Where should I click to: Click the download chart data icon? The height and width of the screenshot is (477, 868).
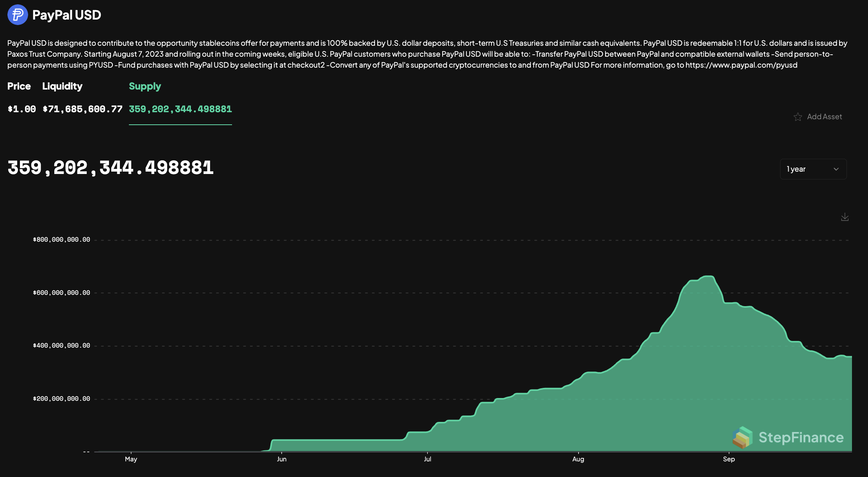(x=845, y=217)
